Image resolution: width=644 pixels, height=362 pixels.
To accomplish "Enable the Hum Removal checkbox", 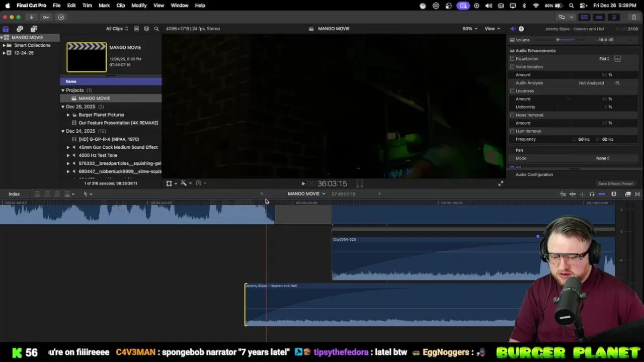I will click(x=512, y=131).
